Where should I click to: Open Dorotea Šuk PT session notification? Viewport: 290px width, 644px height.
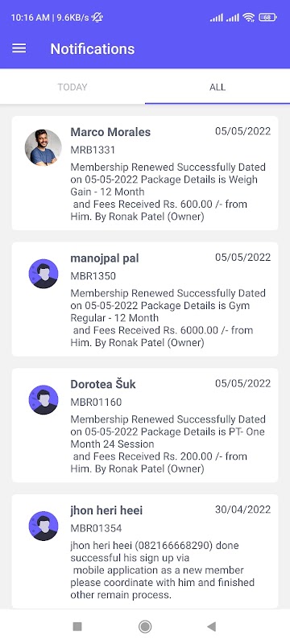[145, 425]
